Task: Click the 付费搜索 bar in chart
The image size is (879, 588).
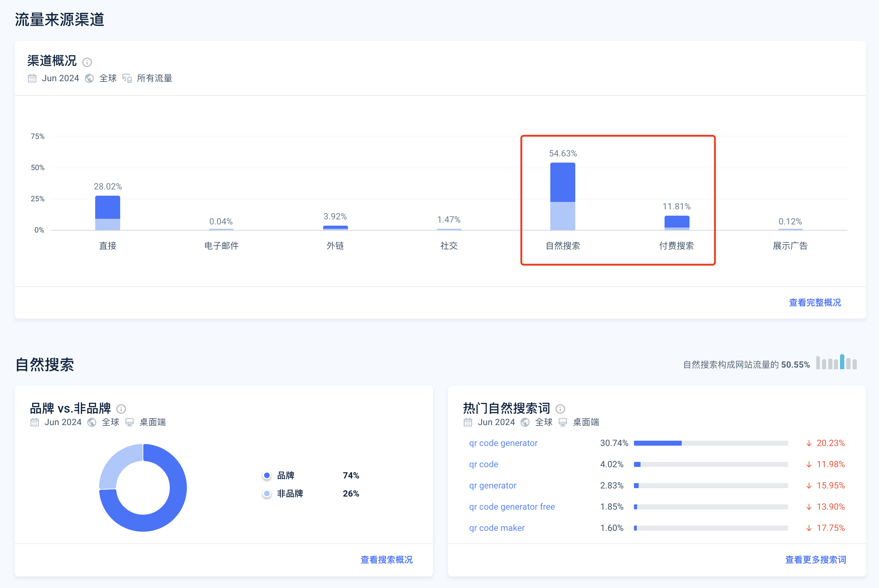Action: point(677,223)
